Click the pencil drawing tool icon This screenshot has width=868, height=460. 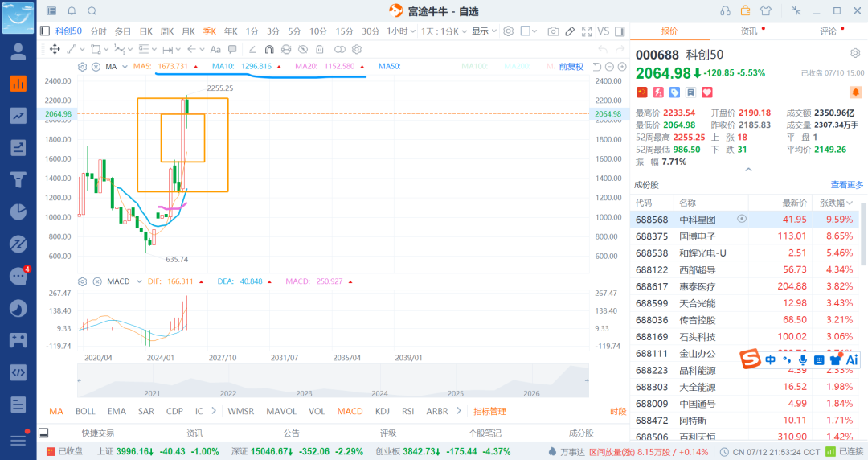click(x=570, y=31)
